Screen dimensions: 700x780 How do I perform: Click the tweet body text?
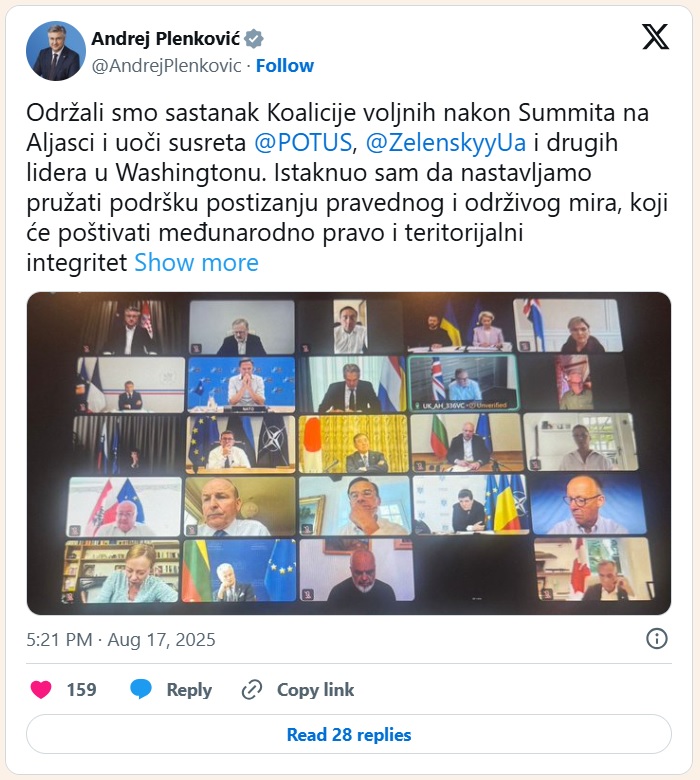(348, 188)
